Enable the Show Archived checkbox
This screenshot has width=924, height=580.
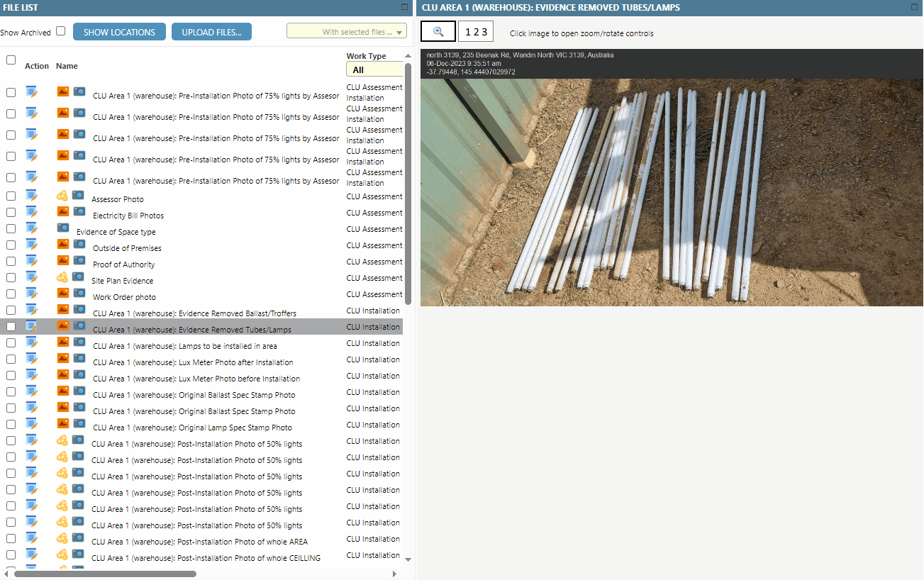[61, 31]
